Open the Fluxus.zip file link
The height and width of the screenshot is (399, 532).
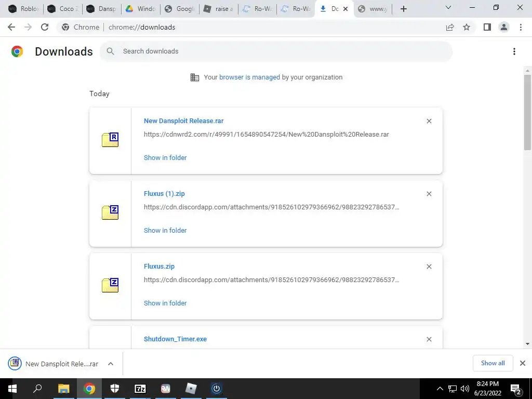[159, 267]
